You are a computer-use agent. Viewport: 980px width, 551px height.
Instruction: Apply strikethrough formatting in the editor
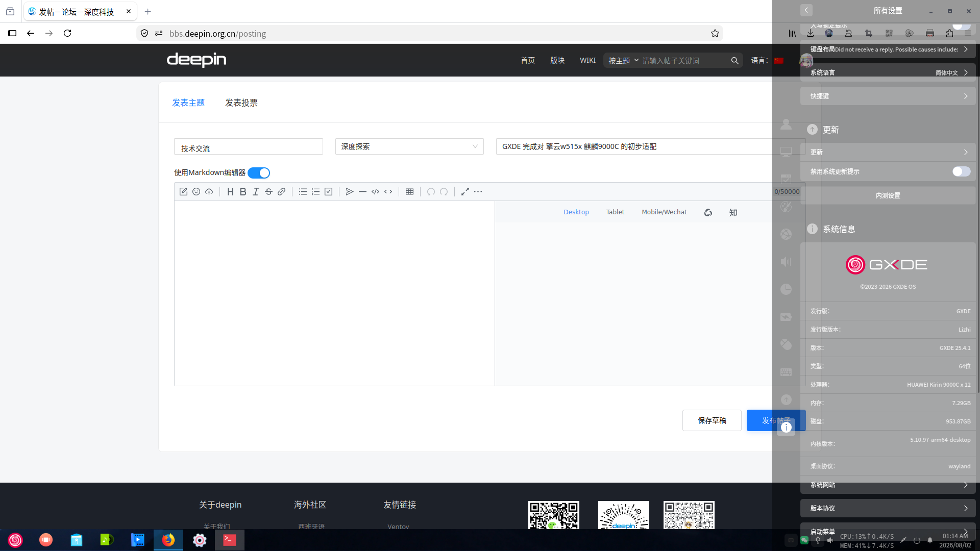click(x=268, y=192)
